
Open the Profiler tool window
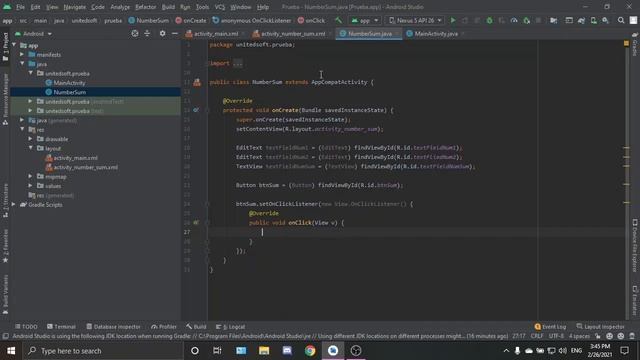click(164, 327)
